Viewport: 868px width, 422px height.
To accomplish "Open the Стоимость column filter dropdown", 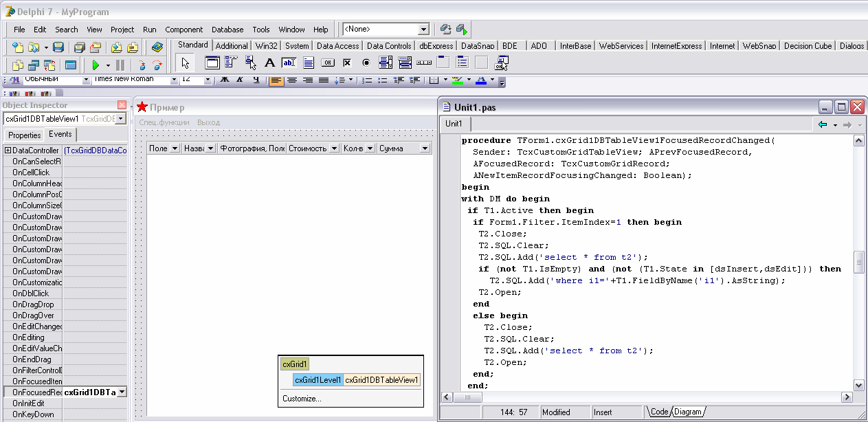I will point(334,148).
